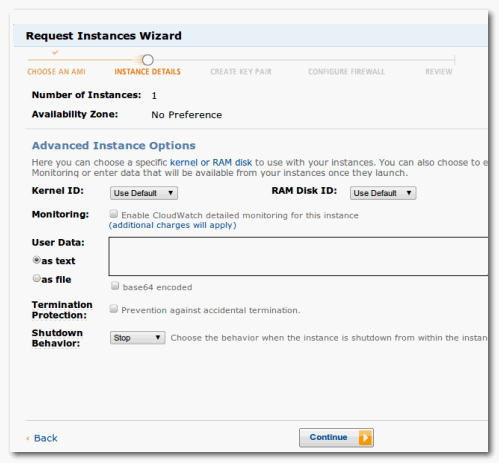499x463 pixels.
Task: Click the Shutdown Behavior label
Action: coord(57,338)
